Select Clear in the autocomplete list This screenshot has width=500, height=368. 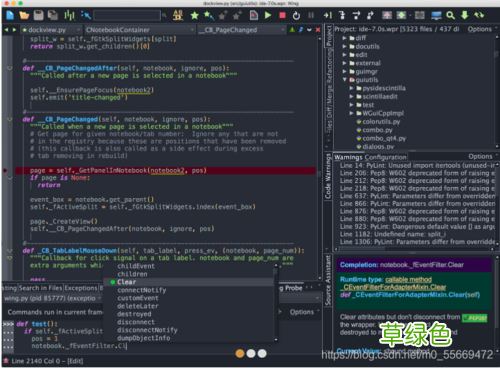coord(189,282)
